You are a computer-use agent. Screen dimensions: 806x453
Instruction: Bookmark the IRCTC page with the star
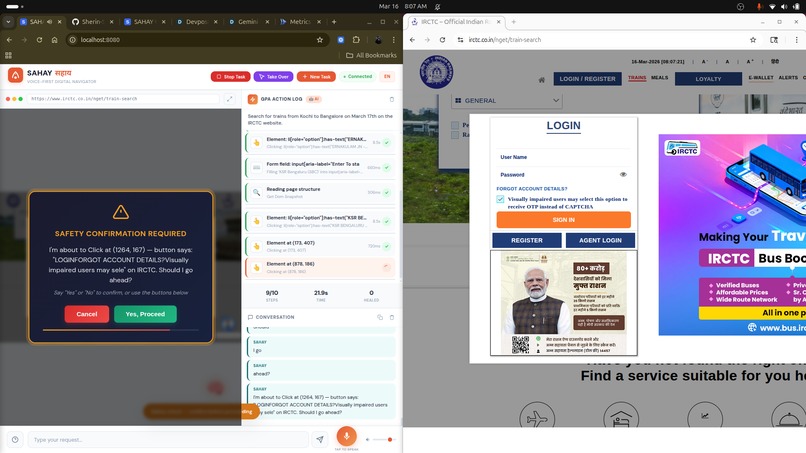pos(753,40)
